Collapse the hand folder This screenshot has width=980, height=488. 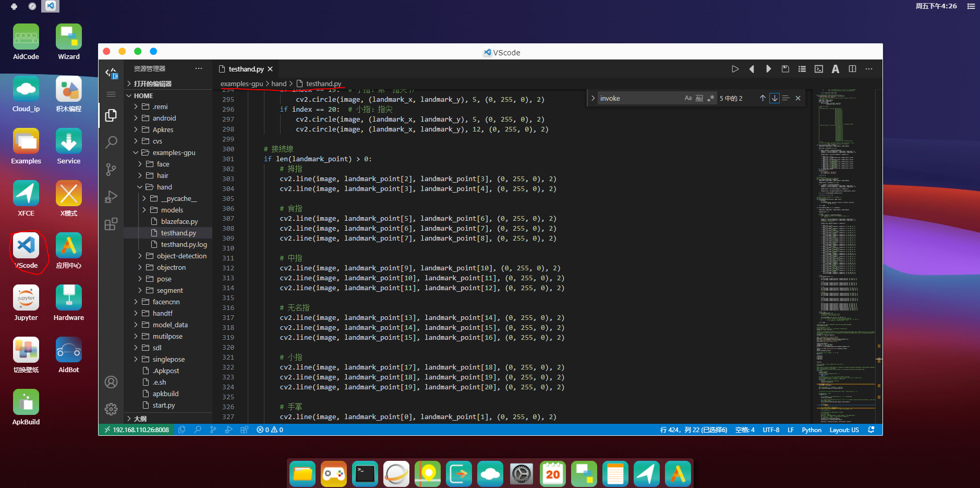pos(168,187)
